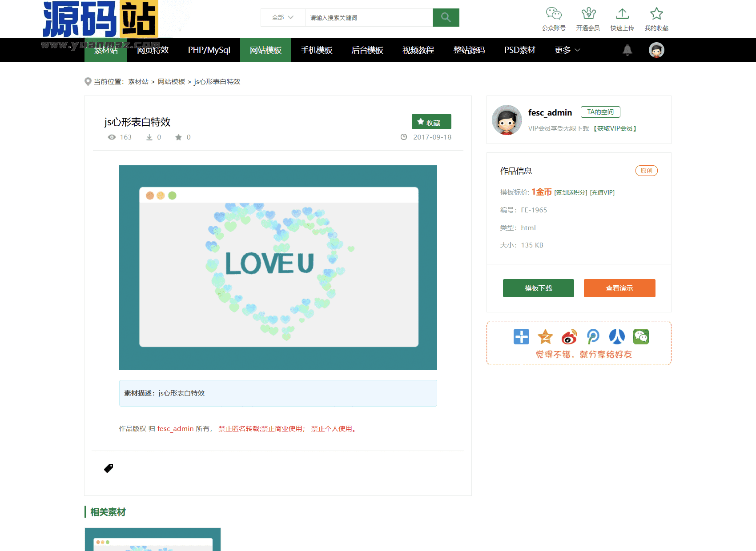Open the 全部 search category dropdown

coord(283,18)
